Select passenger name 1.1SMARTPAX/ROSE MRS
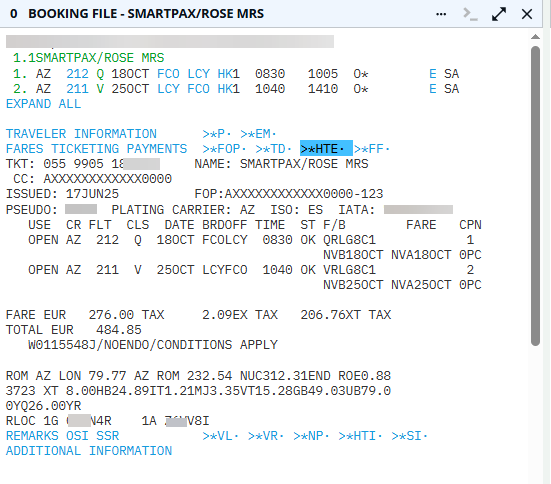The image size is (551, 484). [89, 58]
